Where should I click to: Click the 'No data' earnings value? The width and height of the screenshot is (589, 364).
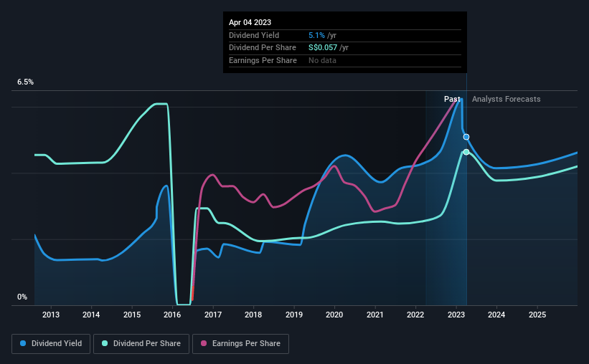322,60
